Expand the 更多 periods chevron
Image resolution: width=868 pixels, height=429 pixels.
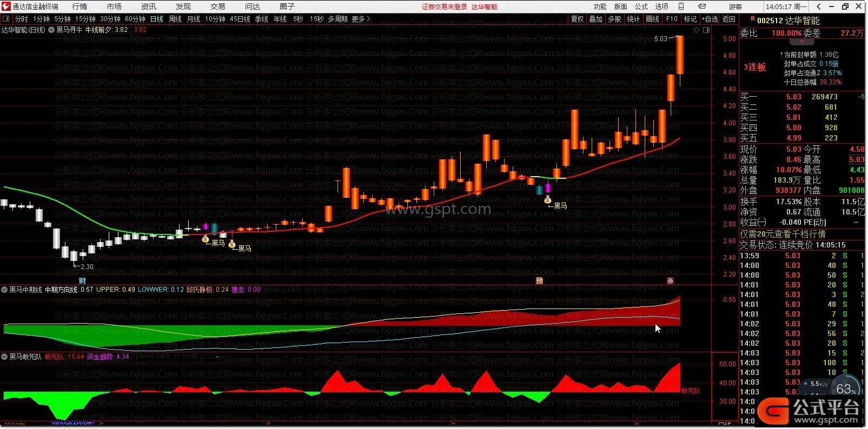[x=368, y=19]
